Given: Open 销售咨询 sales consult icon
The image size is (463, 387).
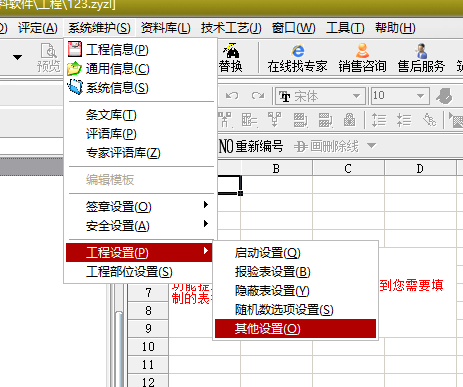Looking at the screenshot, I should (362, 51).
